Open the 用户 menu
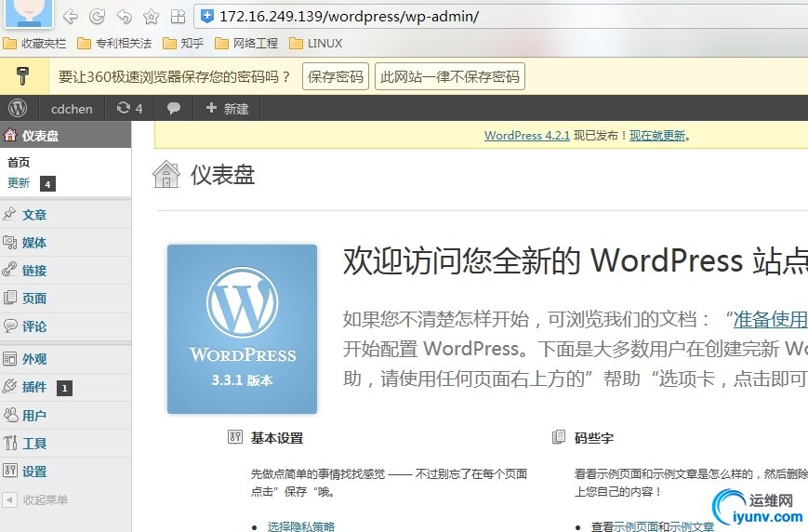Screen dimensions: 808x532 point(34,415)
